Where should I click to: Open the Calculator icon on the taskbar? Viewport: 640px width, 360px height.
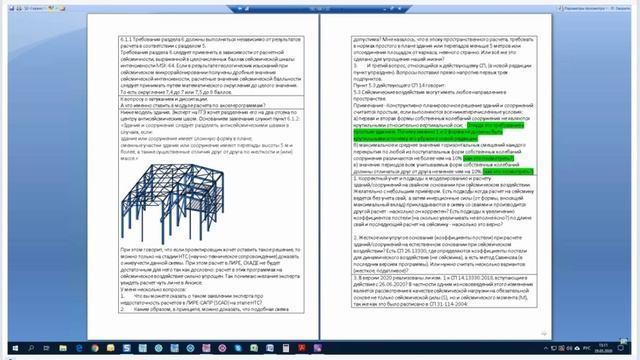(286, 348)
